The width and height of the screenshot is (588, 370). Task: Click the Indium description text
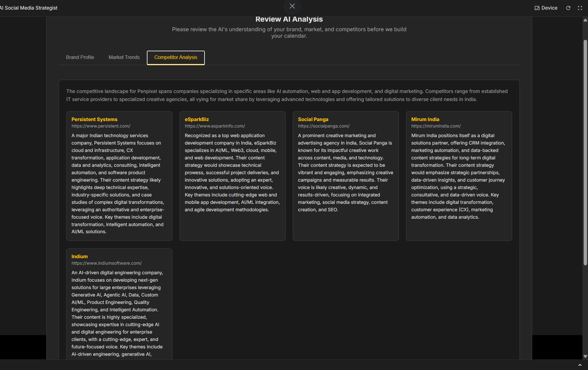(x=118, y=313)
